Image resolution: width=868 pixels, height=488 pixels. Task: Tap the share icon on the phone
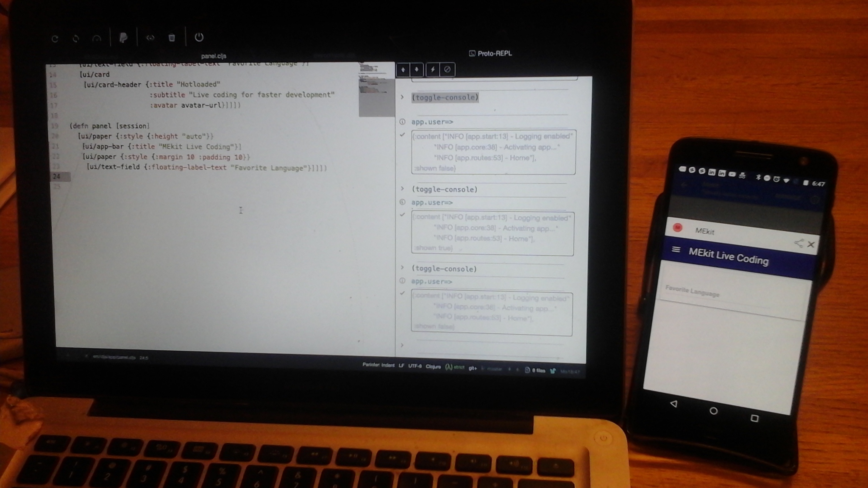point(798,243)
